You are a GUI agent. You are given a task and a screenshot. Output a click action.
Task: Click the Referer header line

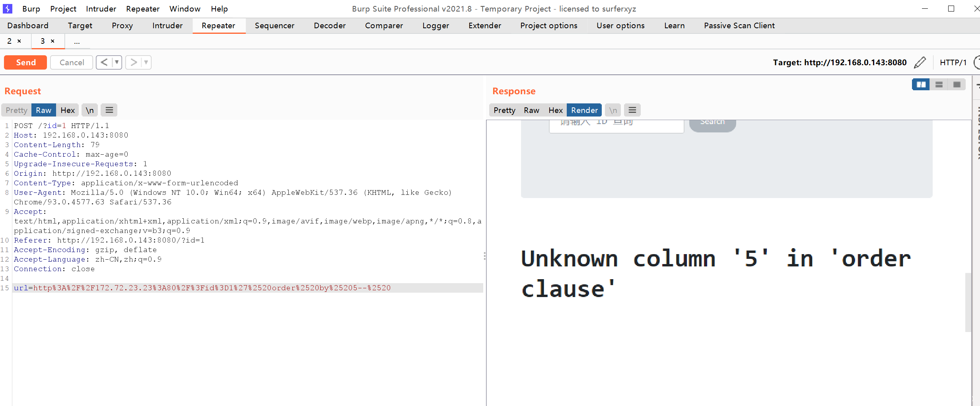pyautogui.click(x=109, y=240)
